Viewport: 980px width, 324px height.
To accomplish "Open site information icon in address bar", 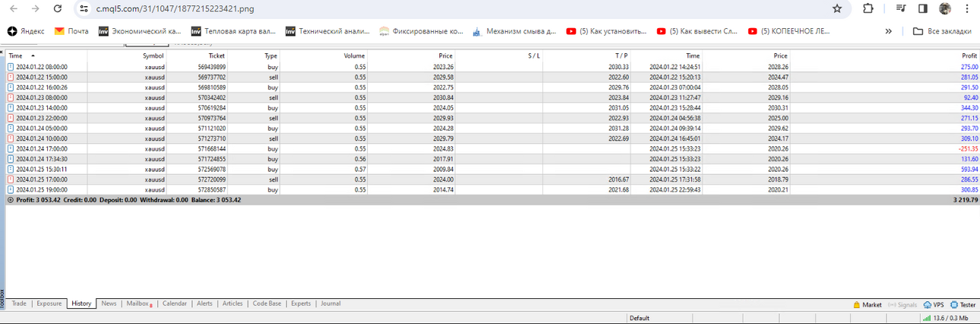I will click(x=84, y=8).
